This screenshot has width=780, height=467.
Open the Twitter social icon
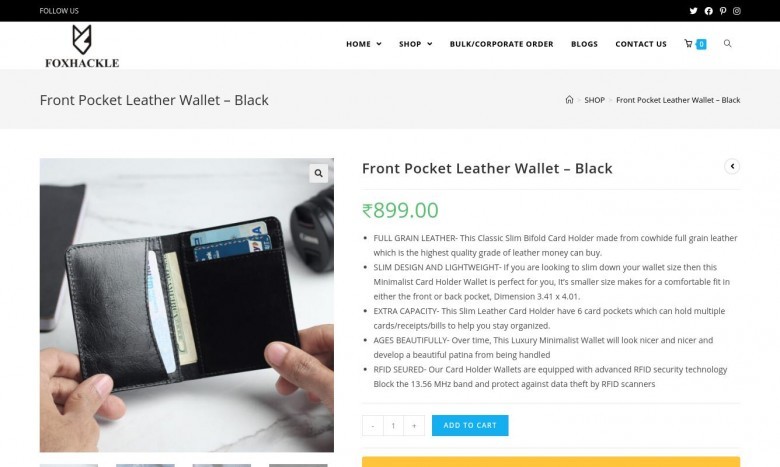(693, 11)
